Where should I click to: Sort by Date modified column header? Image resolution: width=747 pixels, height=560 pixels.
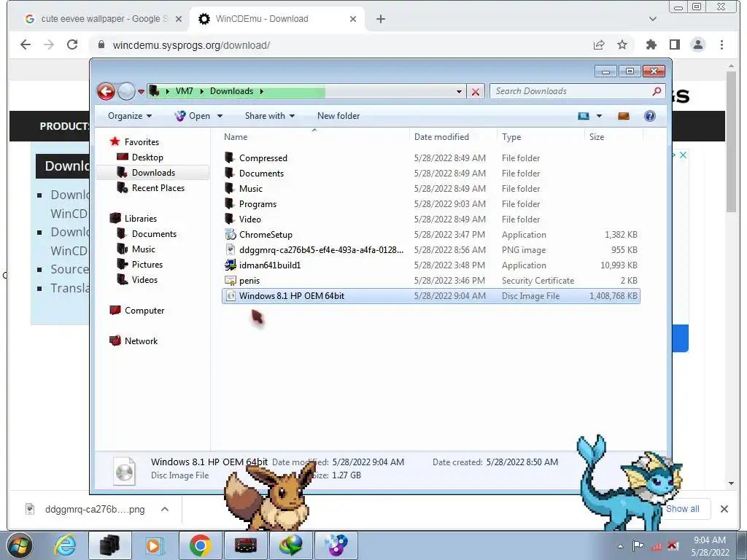click(452, 136)
